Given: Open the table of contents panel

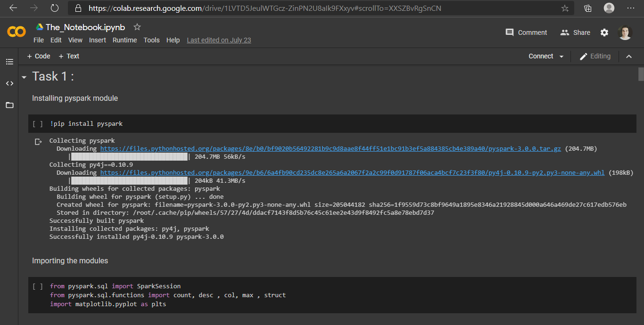Looking at the screenshot, I should 9,62.
